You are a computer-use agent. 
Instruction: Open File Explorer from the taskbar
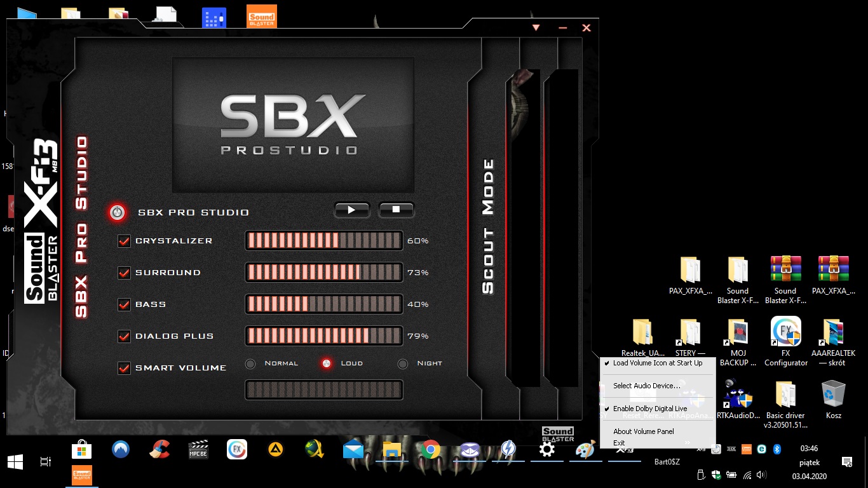tap(392, 450)
